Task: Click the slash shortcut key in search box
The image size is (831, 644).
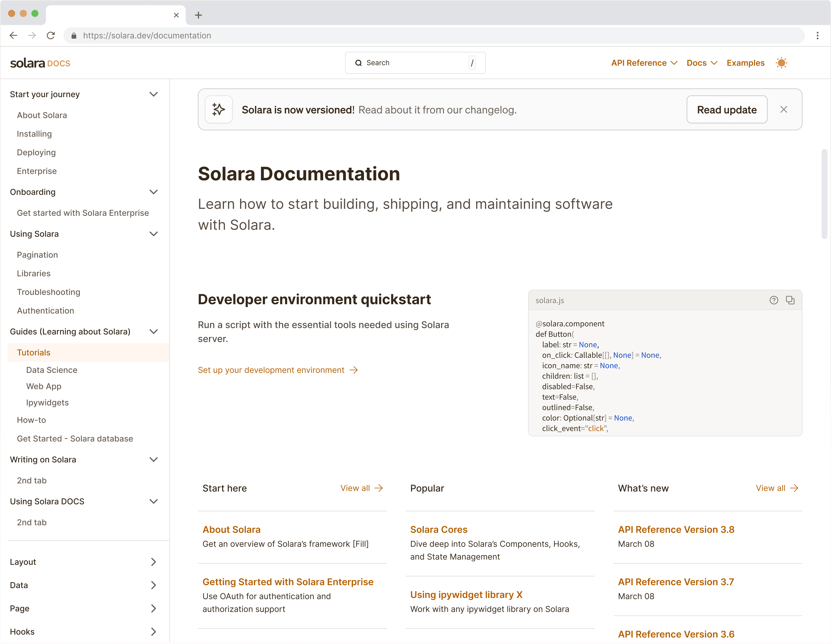Action: tap(472, 63)
